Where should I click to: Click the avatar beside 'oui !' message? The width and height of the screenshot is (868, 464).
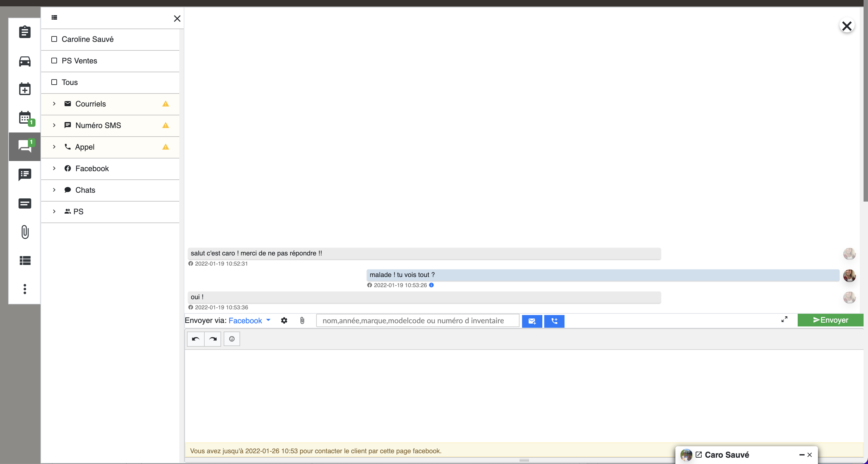pos(849,298)
